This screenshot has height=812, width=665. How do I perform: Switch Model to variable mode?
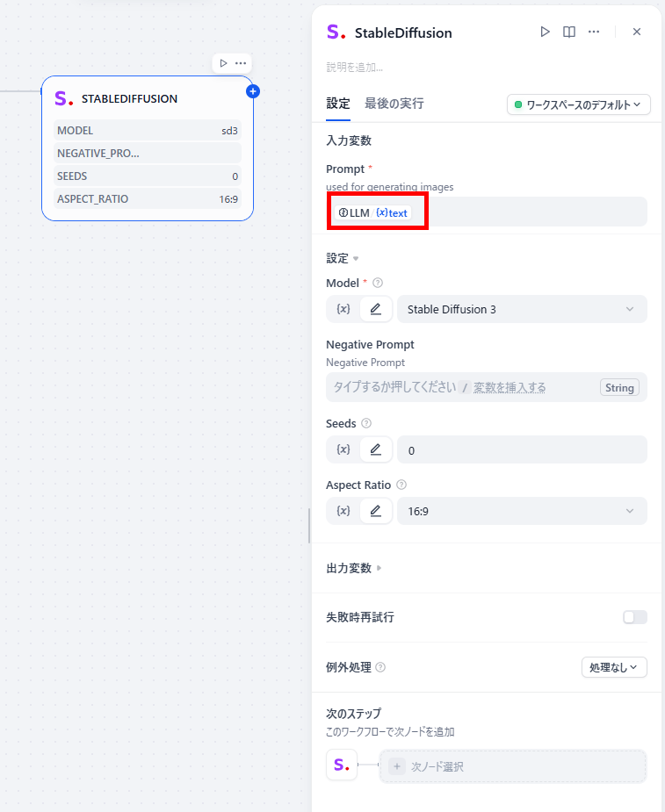point(343,309)
